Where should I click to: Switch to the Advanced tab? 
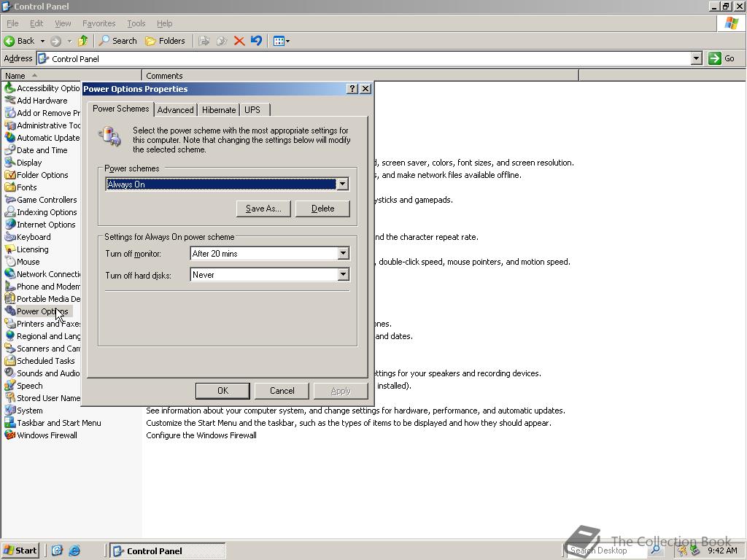[175, 110]
